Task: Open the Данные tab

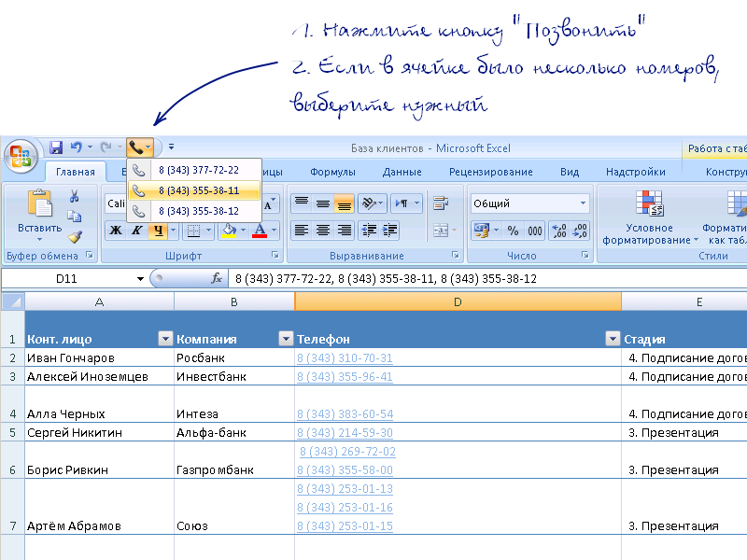Action: (402, 172)
